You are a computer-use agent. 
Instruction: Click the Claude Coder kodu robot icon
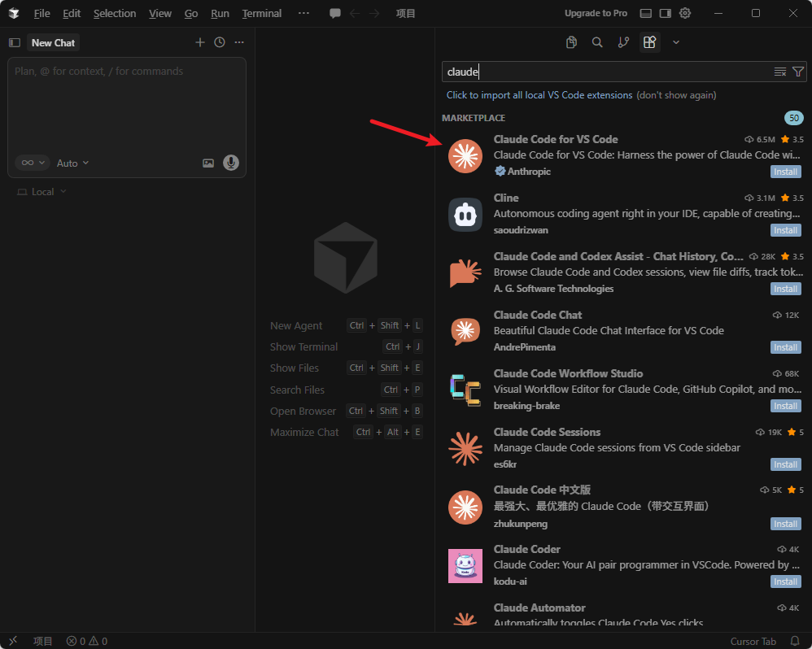click(x=465, y=566)
